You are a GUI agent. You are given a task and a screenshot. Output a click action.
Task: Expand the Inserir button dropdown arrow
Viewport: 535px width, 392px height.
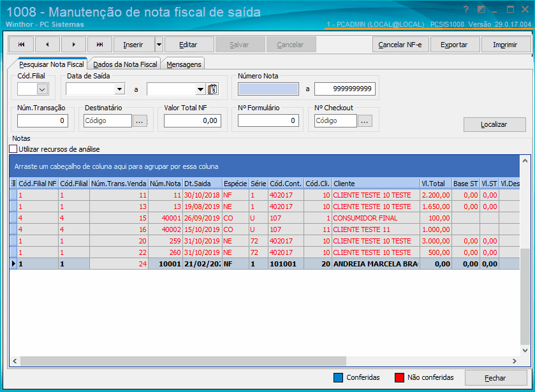point(159,45)
